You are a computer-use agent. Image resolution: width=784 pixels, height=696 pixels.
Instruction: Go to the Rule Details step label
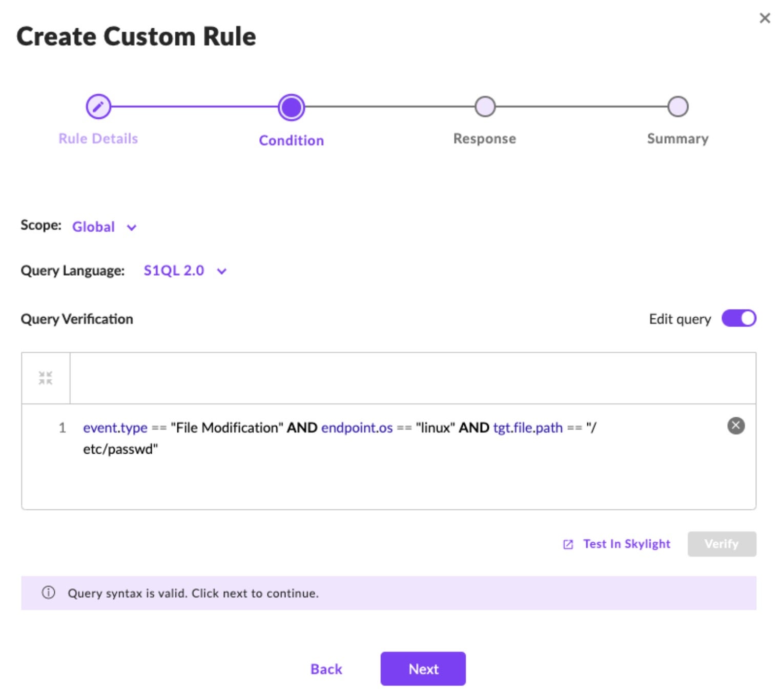coord(98,139)
